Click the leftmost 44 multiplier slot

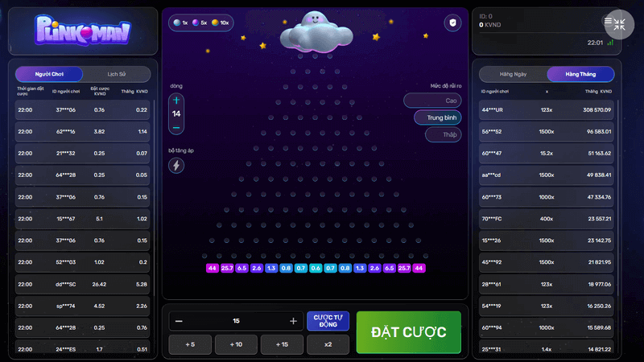[x=213, y=268]
